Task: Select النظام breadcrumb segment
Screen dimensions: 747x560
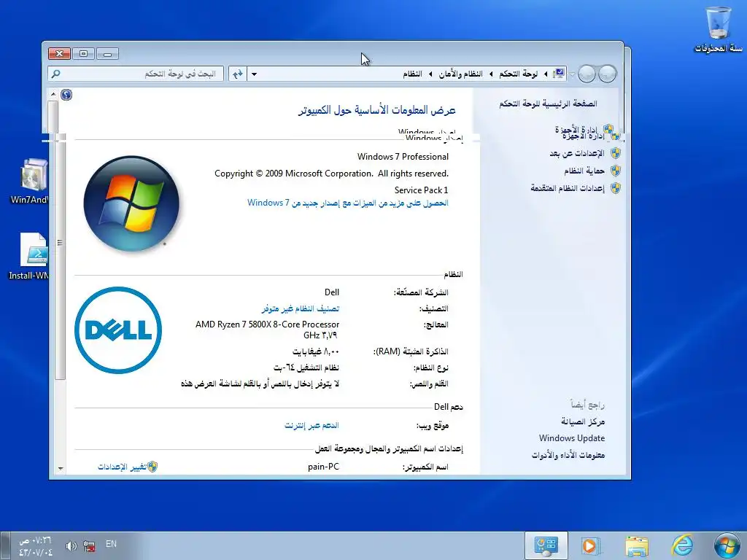Action: click(x=413, y=74)
